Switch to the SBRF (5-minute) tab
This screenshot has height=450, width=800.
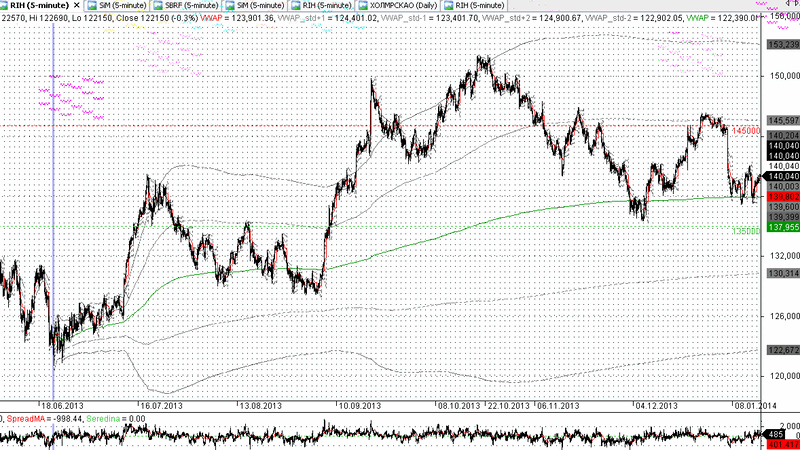point(186,5)
